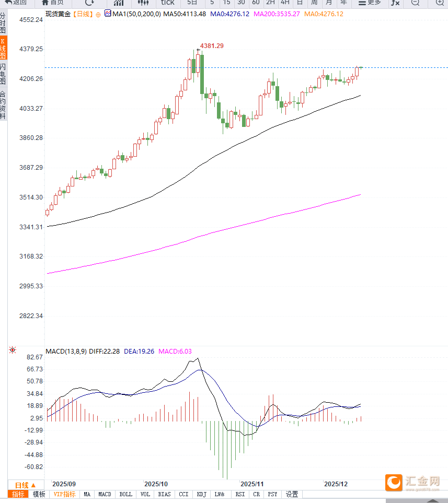Zoom in with the plus magnifier
This screenshot has width=448, height=503.
pos(440,3)
